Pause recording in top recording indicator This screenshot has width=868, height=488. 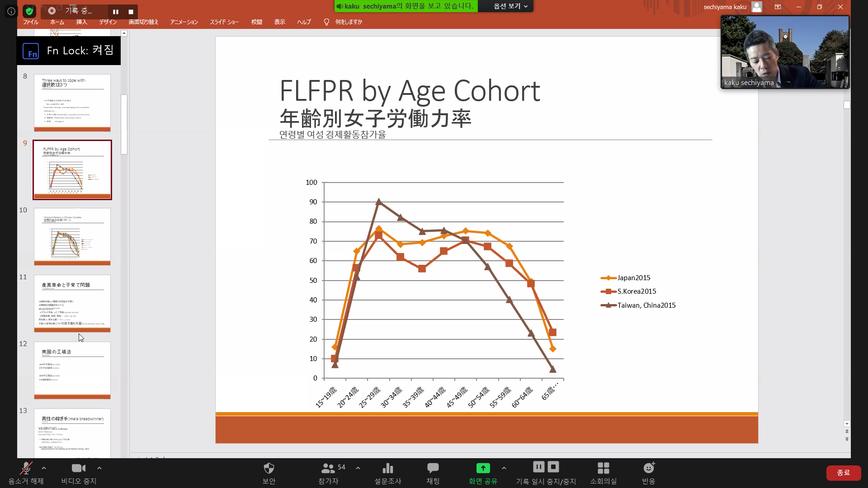pyautogui.click(x=116, y=12)
